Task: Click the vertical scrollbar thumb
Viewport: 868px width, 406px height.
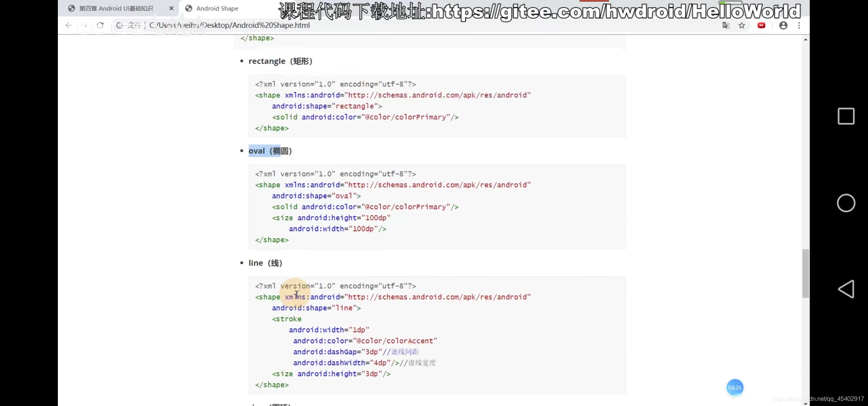Action: click(805, 273)
